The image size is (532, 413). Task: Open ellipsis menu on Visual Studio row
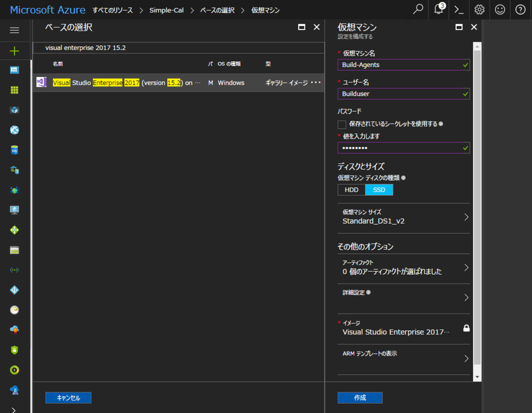click(315, 83)
